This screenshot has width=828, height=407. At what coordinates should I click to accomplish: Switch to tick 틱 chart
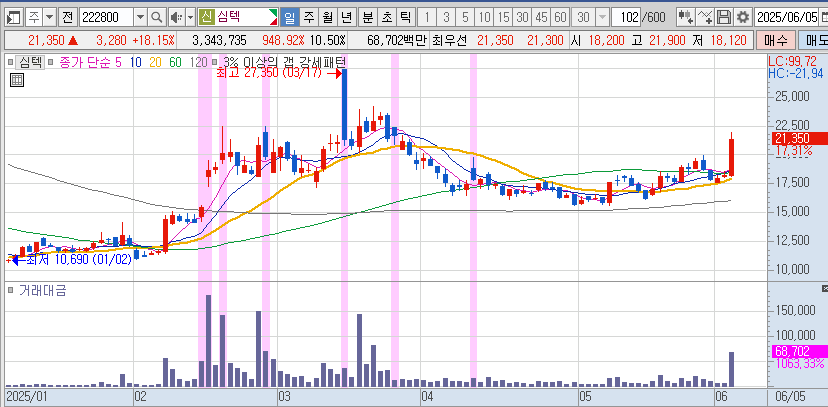405,18
